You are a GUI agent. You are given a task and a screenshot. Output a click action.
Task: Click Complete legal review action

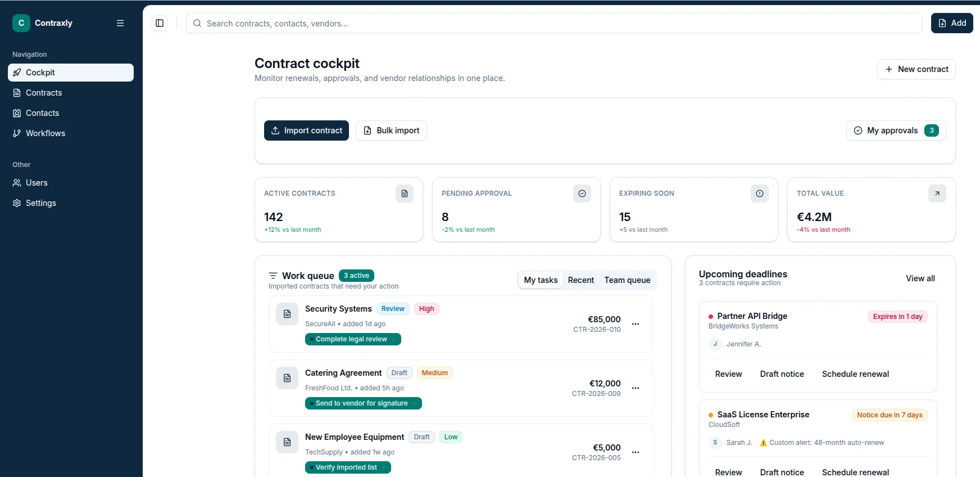coord(353,339)
